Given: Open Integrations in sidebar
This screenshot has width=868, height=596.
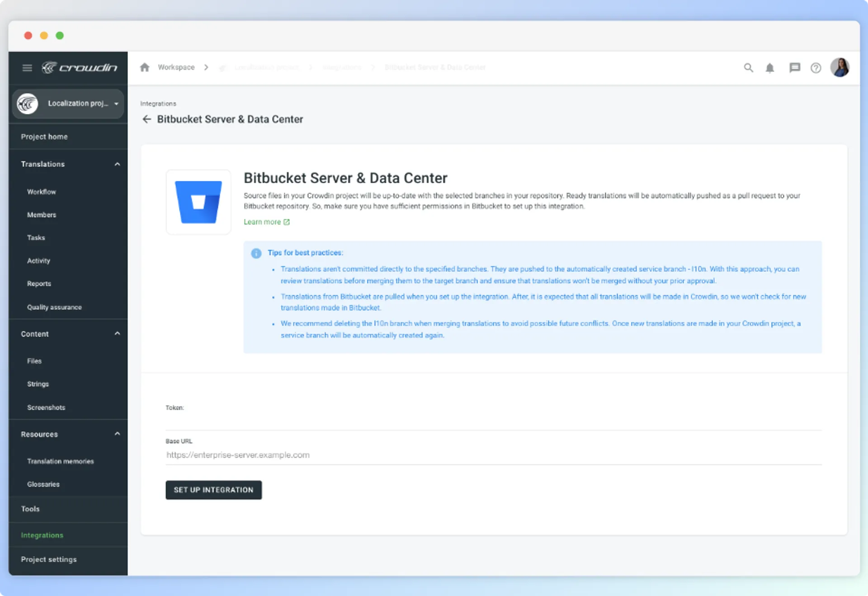Looking at the screenshot, I should tap(42, 535).
